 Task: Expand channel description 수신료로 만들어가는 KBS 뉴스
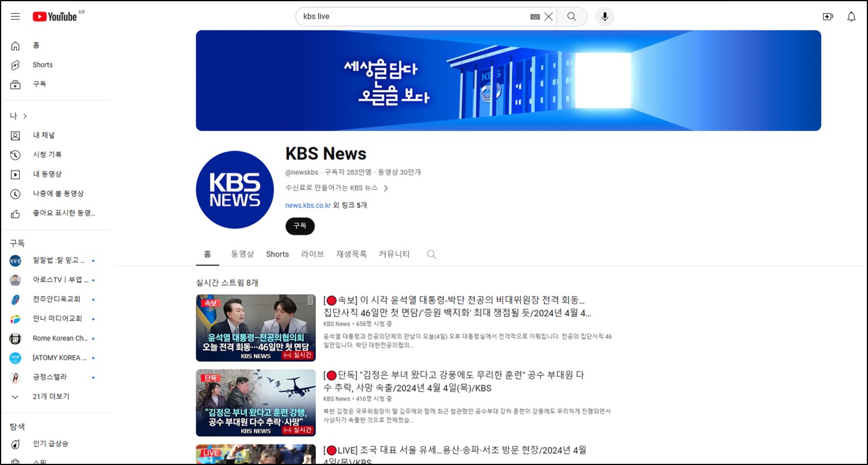pyautogui.click(x=337, y=188)
